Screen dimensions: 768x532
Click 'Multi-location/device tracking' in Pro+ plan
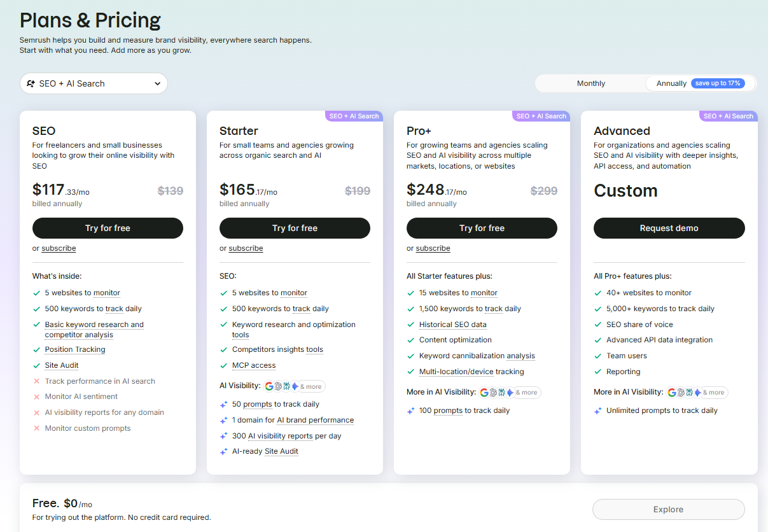click(x=471, y=372)
